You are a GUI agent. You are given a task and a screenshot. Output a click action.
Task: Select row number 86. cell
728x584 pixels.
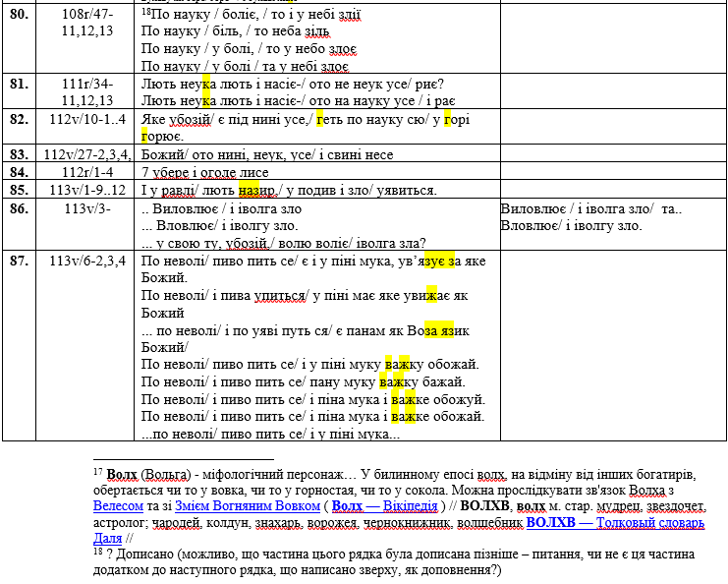coord(19,208)
